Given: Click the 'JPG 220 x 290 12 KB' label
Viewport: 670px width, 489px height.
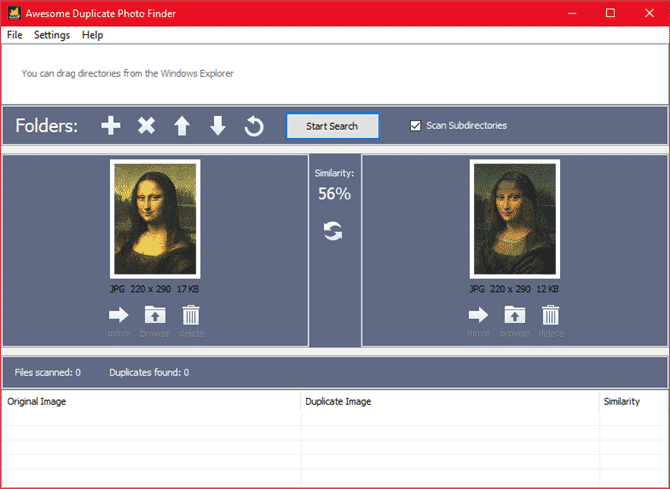Looking at the screenshot, I should pos(514,289).
